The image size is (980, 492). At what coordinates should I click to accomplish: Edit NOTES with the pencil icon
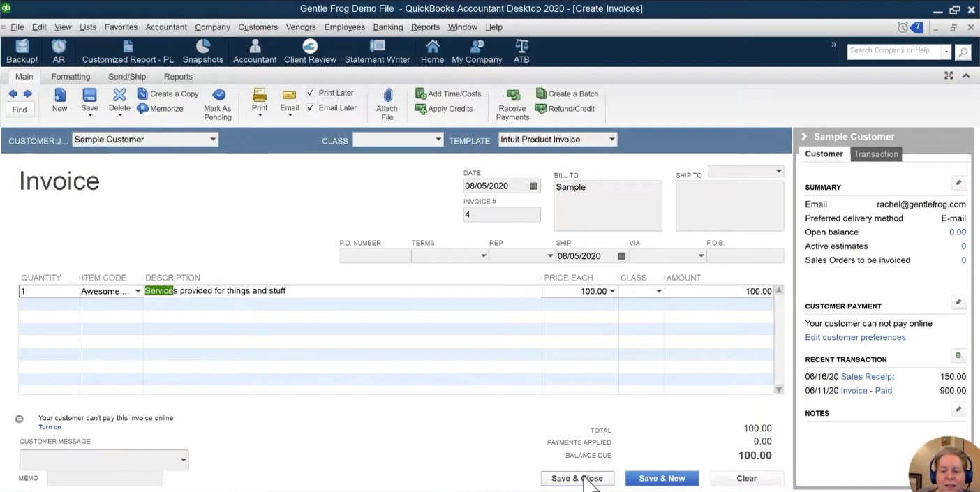point(958,409)
